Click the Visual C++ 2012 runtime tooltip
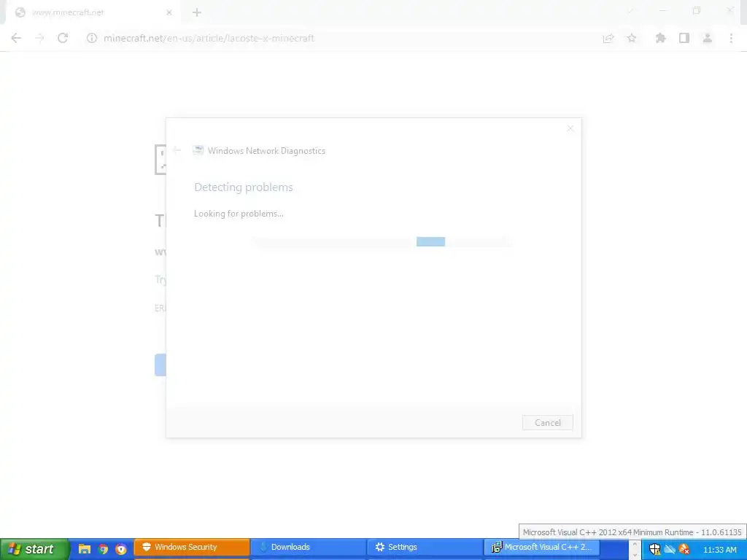 (x=632, y=532)
